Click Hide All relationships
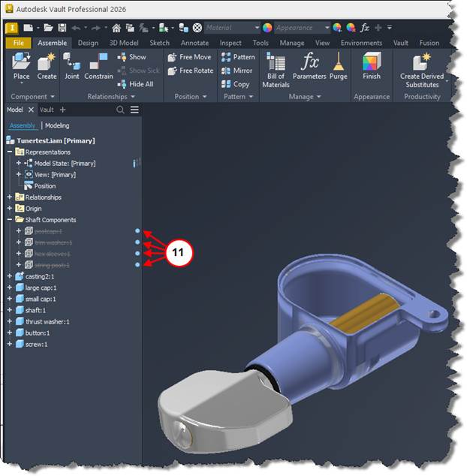467x476 pixels. point(135,84)
